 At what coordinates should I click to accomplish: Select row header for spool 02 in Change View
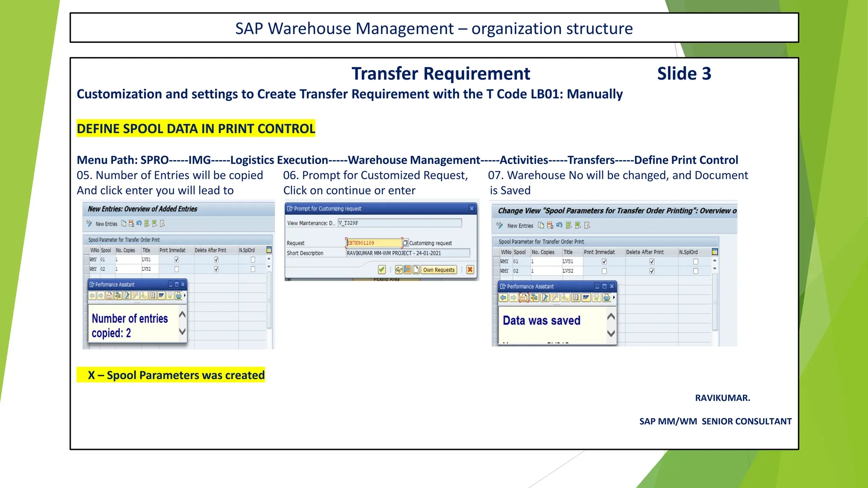tap(496, 271)
